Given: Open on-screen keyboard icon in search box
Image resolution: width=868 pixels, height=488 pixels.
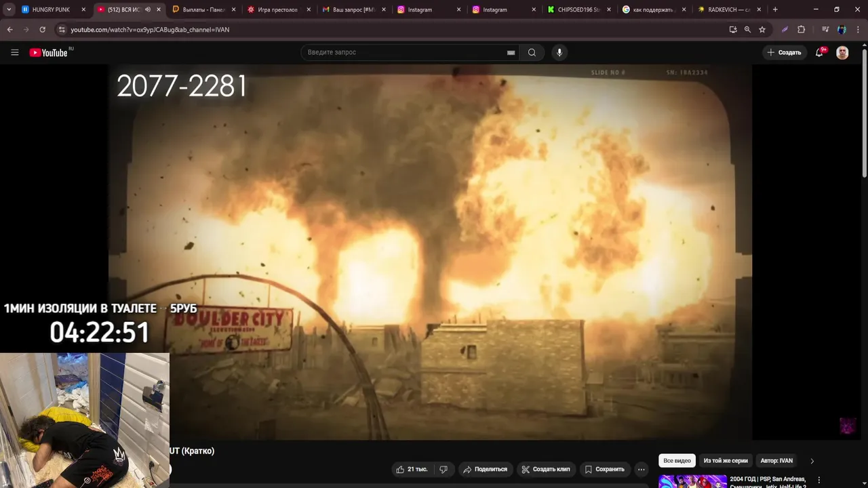Looking at the screenshot, I should click(x=511, y=52).
